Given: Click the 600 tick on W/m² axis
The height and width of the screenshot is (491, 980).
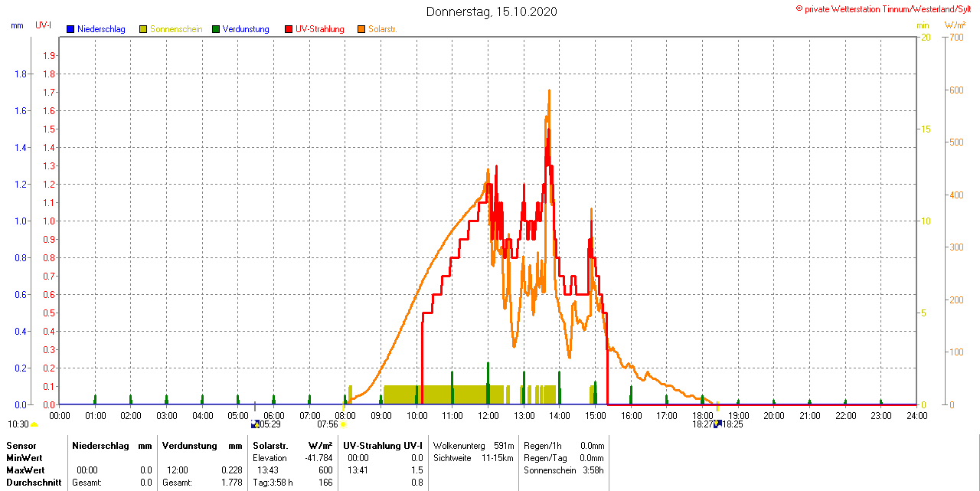Looking at the screenshot, I should 956,90.
